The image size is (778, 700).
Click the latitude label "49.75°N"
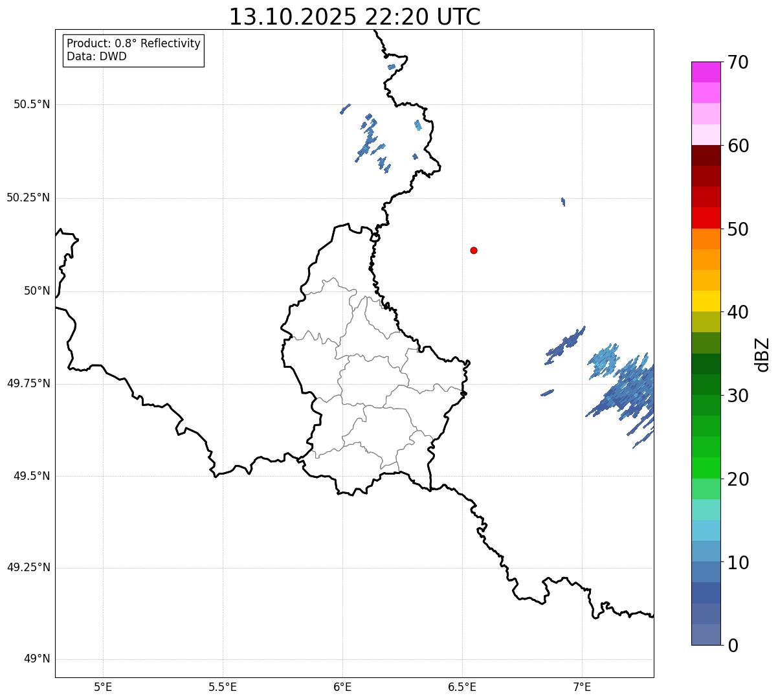tap(28, 383)
